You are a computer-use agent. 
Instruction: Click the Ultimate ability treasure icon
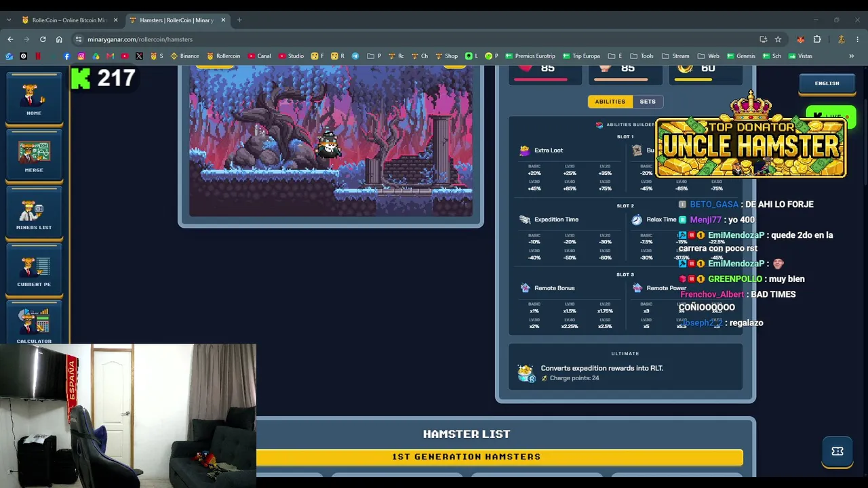point(526,373)
